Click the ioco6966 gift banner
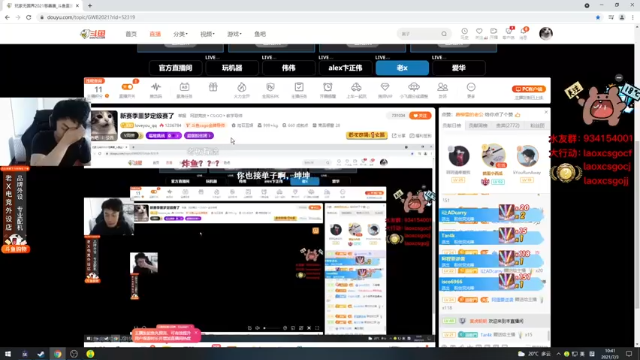 tap(492, 283)
